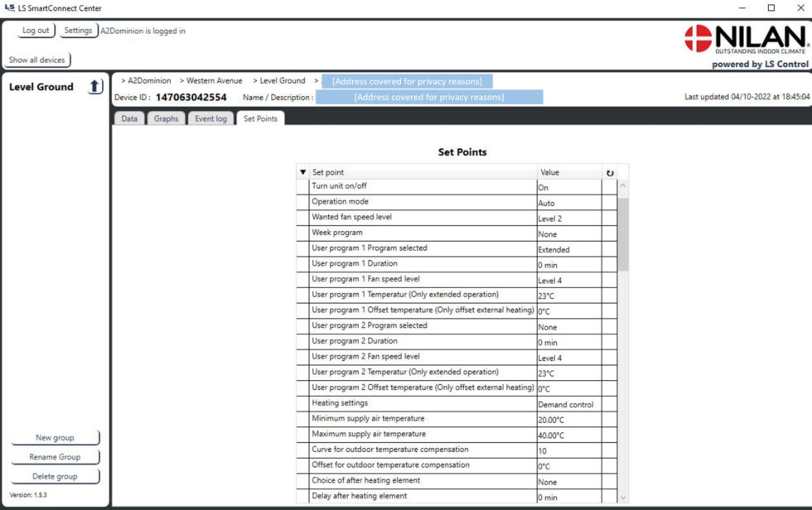812x510 pixels.
Task: Click the LS SmartConnect Center app icon
Action: [9, 7]
